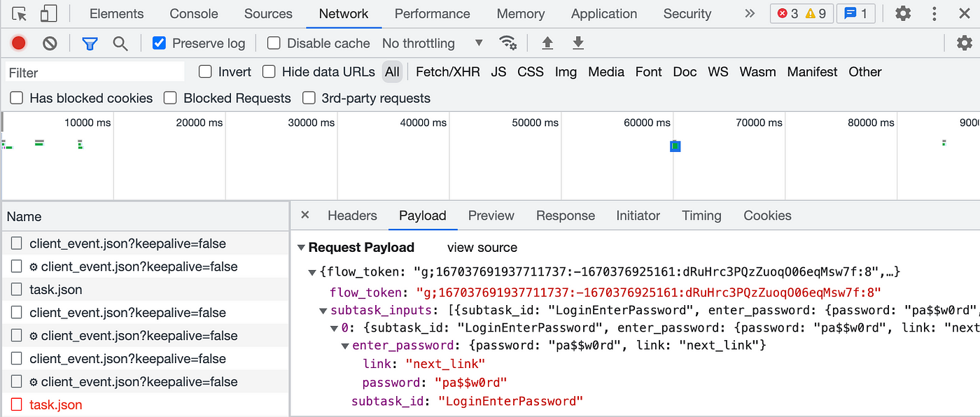Open the No throttling dropdown
This screenshot has width=980, height=417.
(433, 43)
